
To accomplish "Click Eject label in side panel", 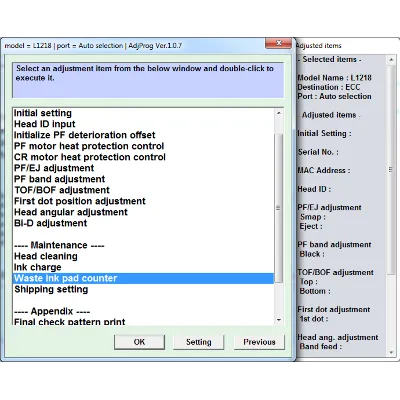I will [311, 226].
